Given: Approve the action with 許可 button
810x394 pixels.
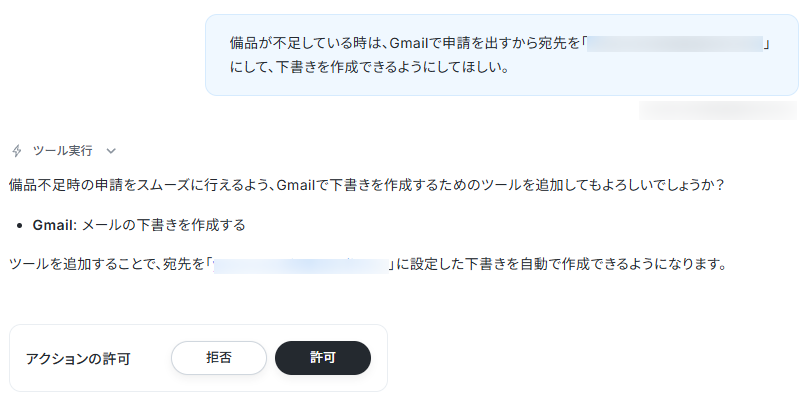Looking at the screenshot, I should pos(323,358).
